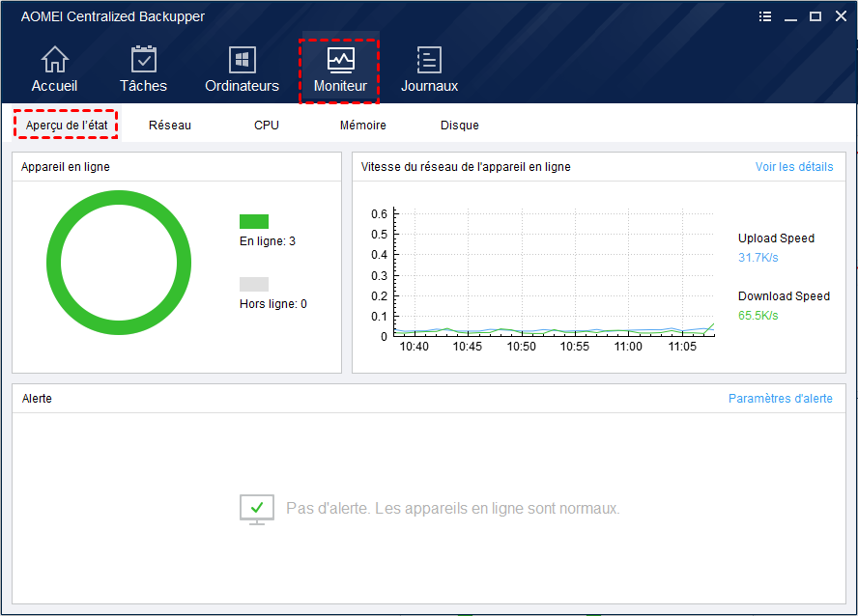Click the green En ligne legend swatch
This screenshot has width=858, height=616.
point(254,221)
